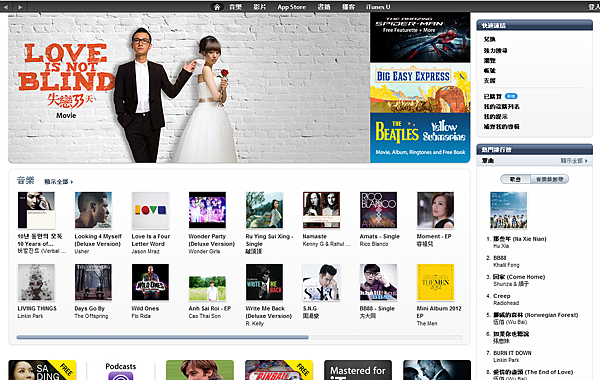The width and height of the screenshot is (600, 380).
Task: Open chart song 4 Creep
Action: click(x=502, y=296)
